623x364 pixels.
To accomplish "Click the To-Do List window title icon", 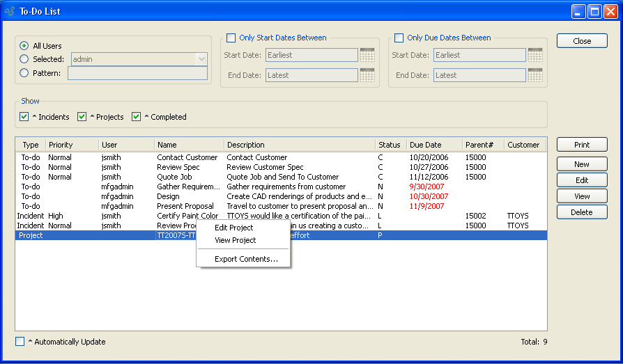I will (x=10, y=11).
